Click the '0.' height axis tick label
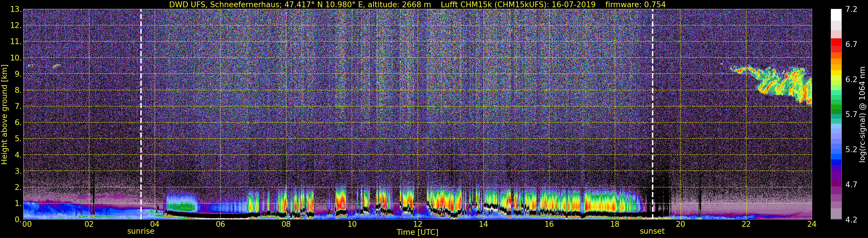Viewport: 868px width, 238px height. (18, 219)
